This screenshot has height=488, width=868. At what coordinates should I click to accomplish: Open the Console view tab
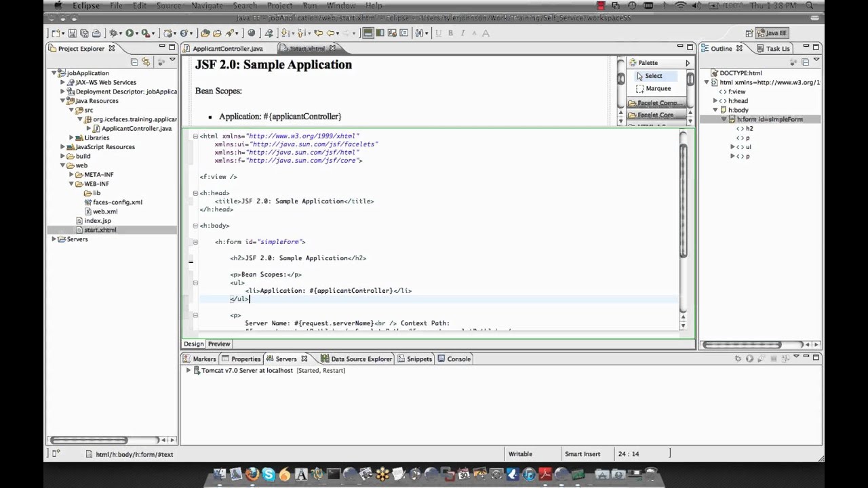point(454,359)
